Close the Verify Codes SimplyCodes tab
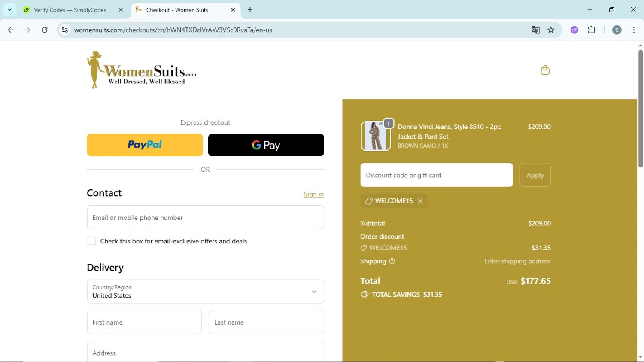This screenshot has height=362, width=644. pos(121,10)
